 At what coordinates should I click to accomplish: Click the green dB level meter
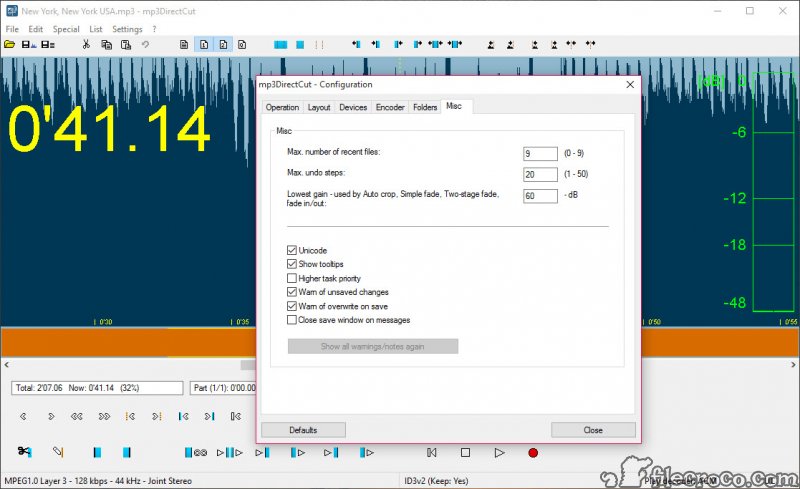coord(773,191)
